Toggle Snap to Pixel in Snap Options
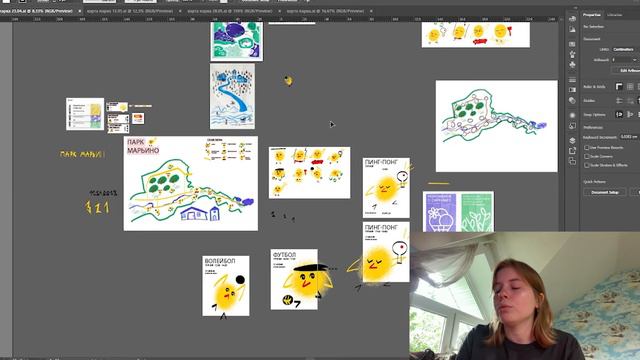640x360 pixels. [x=630, y=114]
